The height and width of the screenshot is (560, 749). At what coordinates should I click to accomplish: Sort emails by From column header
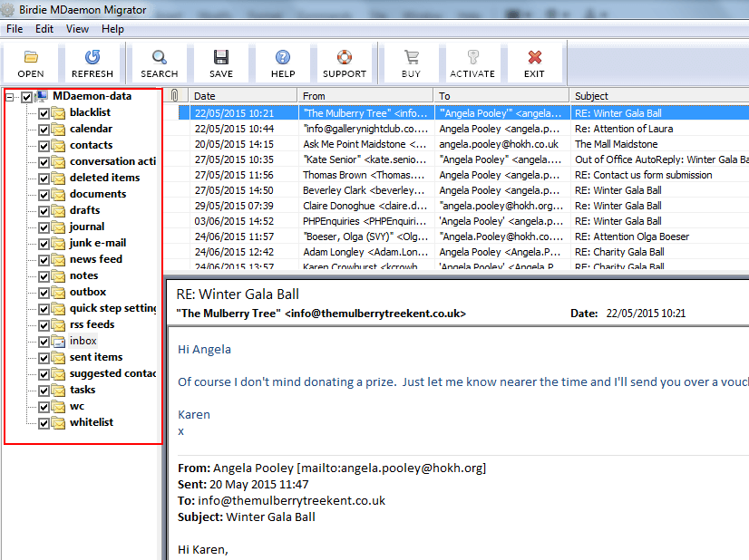point(365,95)
